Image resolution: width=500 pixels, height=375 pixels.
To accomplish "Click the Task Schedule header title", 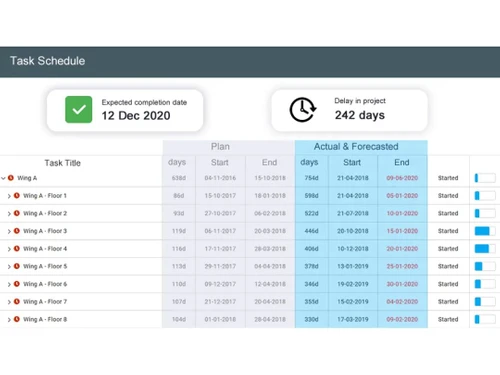I will (47, 61).
